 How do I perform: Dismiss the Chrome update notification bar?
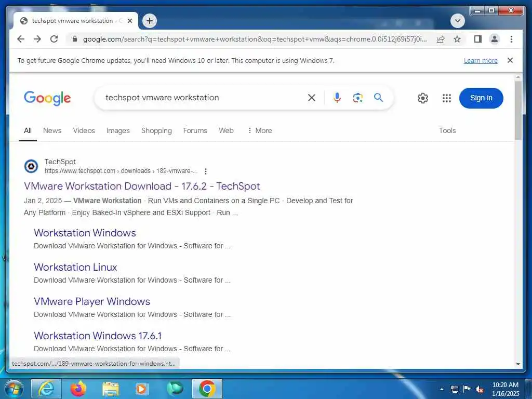[x=510, y=60]
